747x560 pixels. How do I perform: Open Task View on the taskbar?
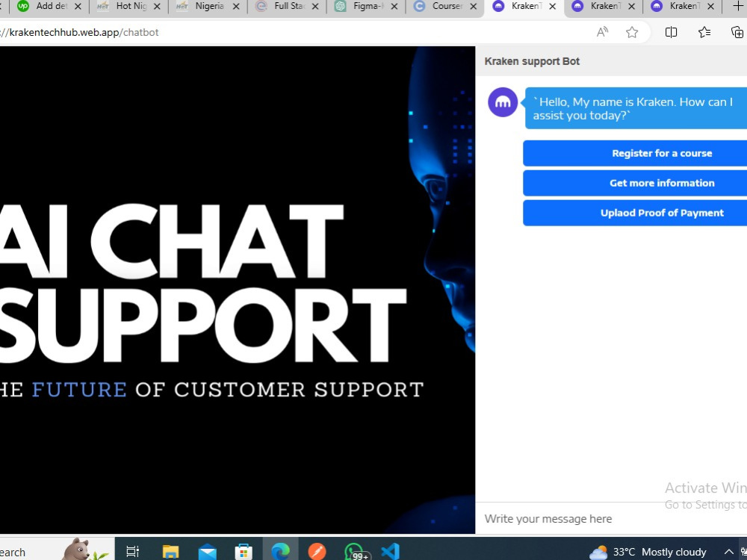coord(132,552)
